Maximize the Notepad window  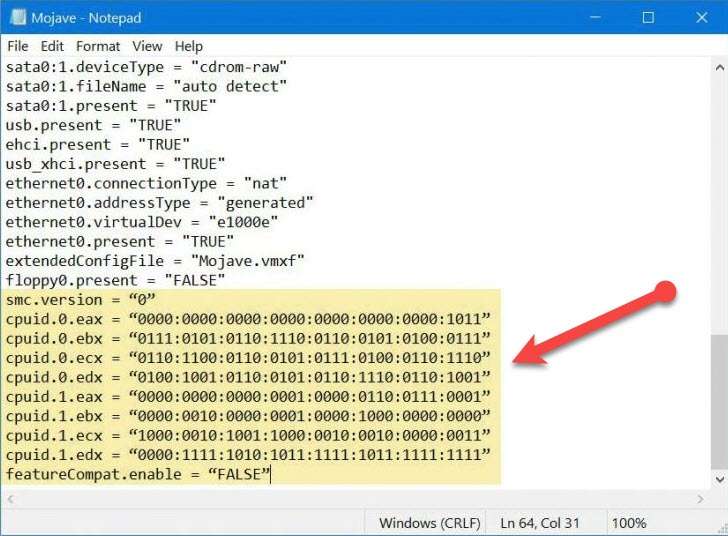coord(647,18)
